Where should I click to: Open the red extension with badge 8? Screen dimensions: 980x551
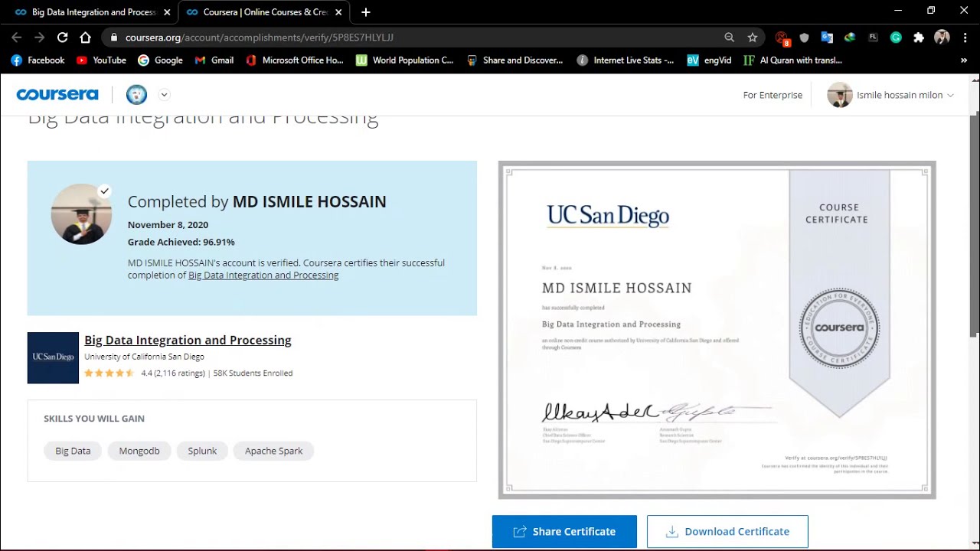coord(782,37)
